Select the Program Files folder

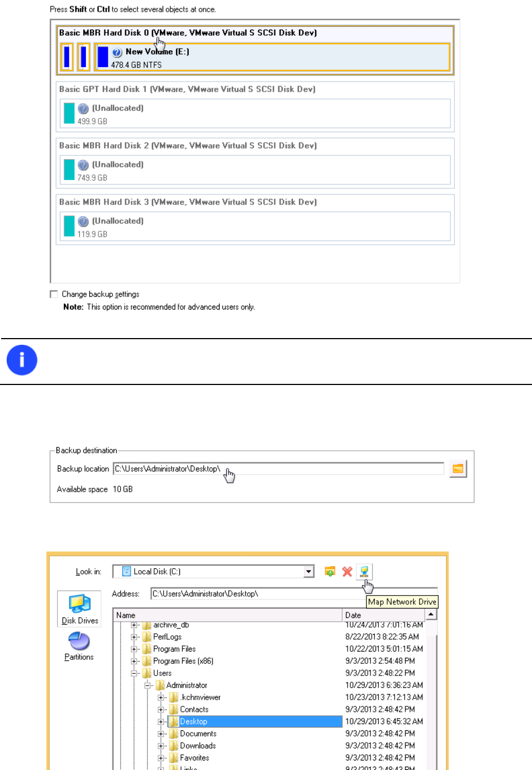pyautogui.click(x=174, y=649)
